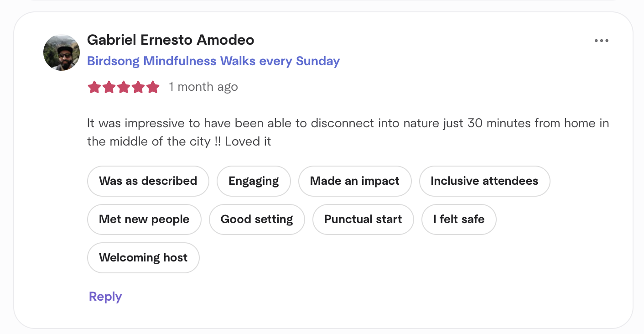
Task: Open the three-dot review options menu
Action: click(x=601, y=41)
